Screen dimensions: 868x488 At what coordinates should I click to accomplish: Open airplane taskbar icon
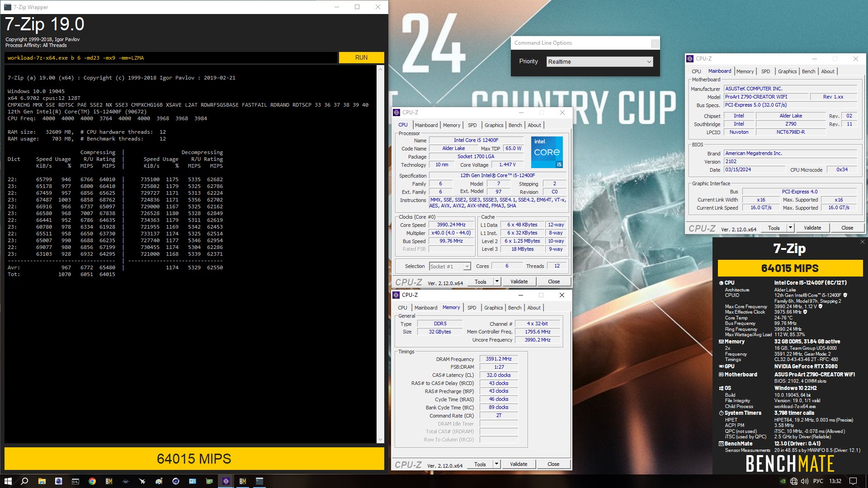click(142, 481)
